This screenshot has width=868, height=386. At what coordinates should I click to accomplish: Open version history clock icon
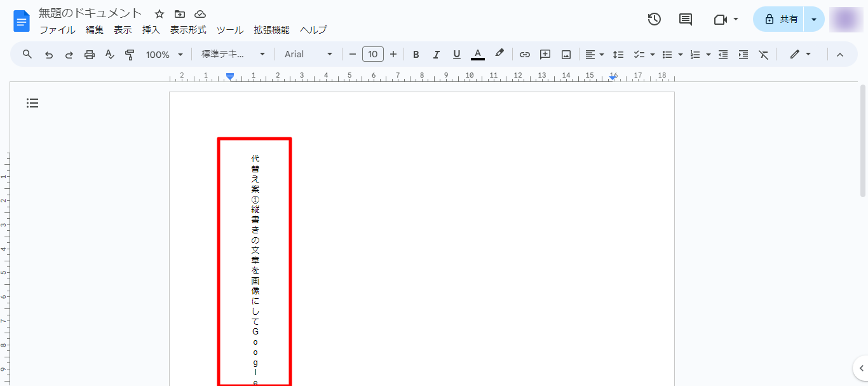[x=654, y=19]
